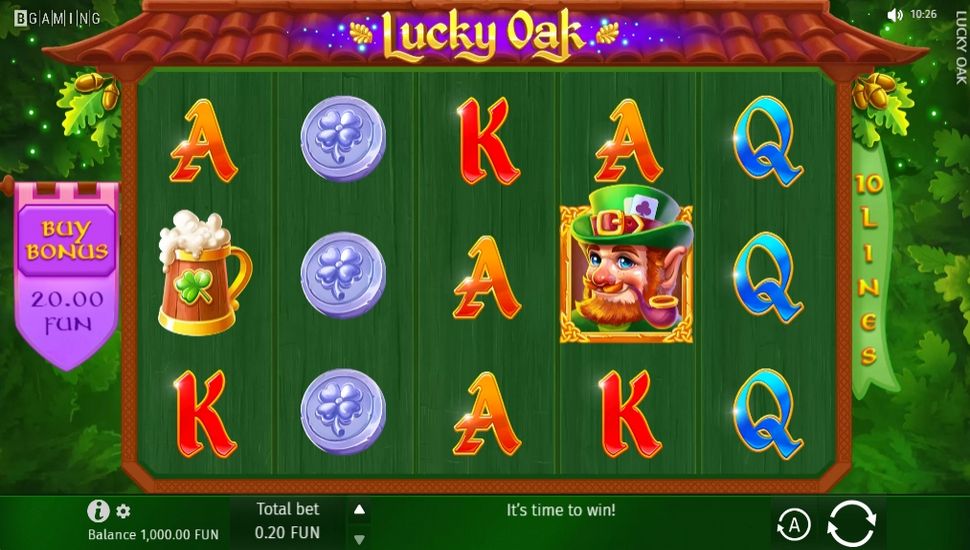Open the game info icon
The width and height of the screenshot is (970, 550).
[98, 511]
